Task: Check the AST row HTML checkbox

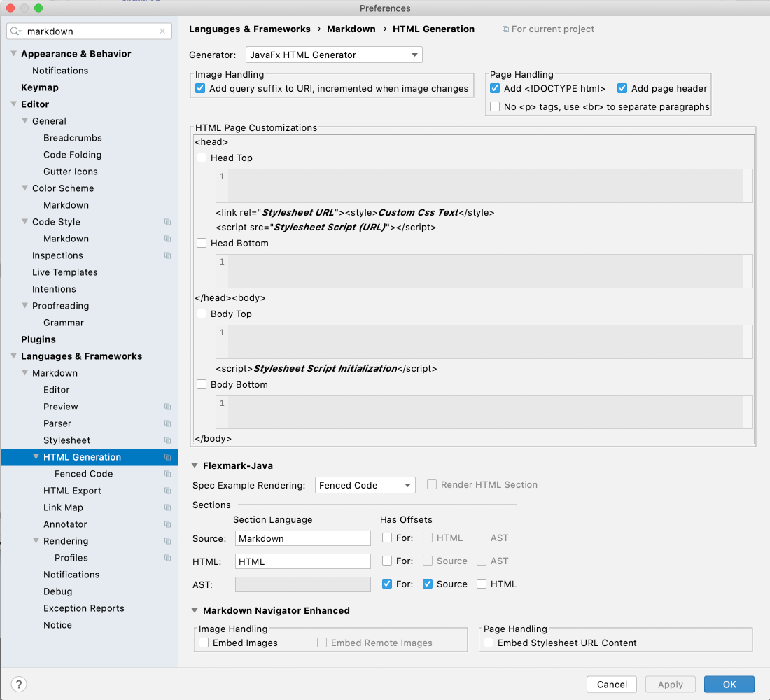Action: click(x=482, y=584)
